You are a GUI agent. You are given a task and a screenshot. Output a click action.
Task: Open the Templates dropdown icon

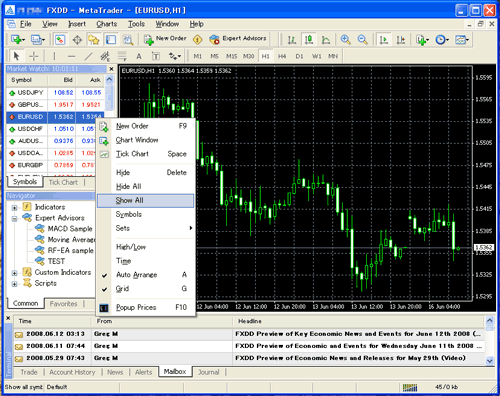[462, 40]
